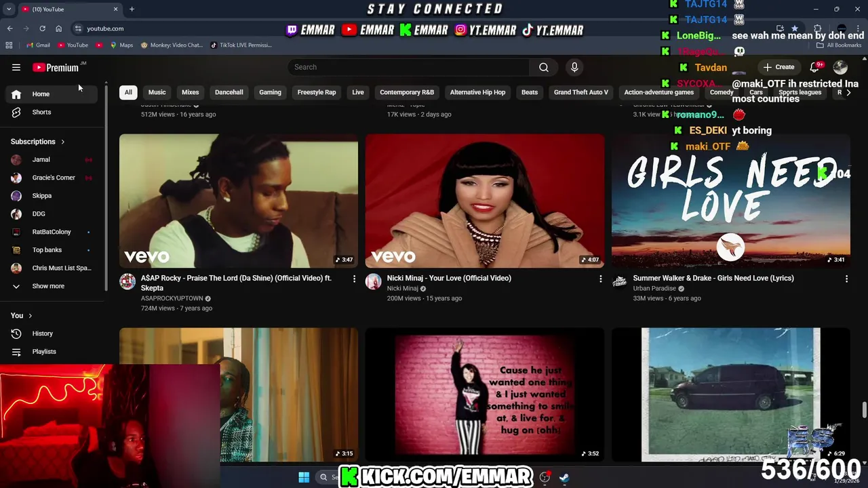Open the Gracie's Corner subscription
This screenshot has height=488, width=868.
(52, 178)
